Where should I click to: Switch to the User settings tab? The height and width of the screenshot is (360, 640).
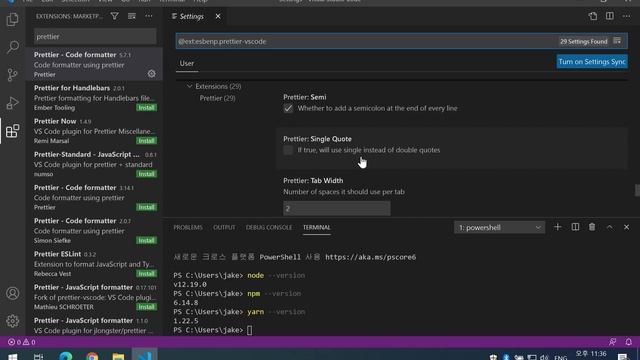(187, 63)
